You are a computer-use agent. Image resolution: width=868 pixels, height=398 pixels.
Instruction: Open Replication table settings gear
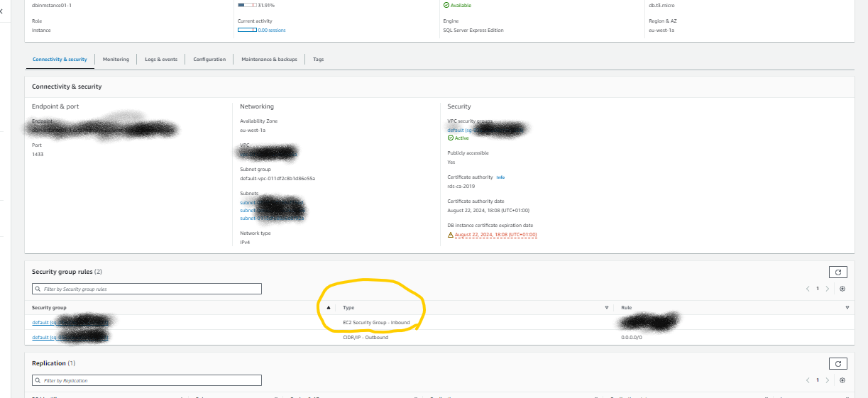coord(842,380)
